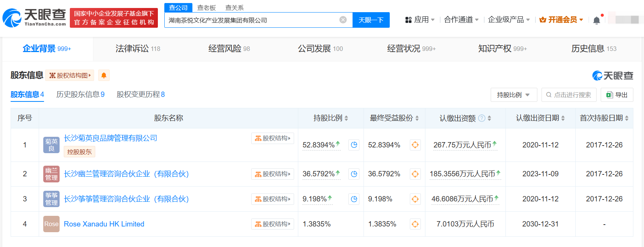Open 股权结构 for 长沙菊英良 row
The width and height of the screenshot is (644, 247).
[x=272, y=138]
